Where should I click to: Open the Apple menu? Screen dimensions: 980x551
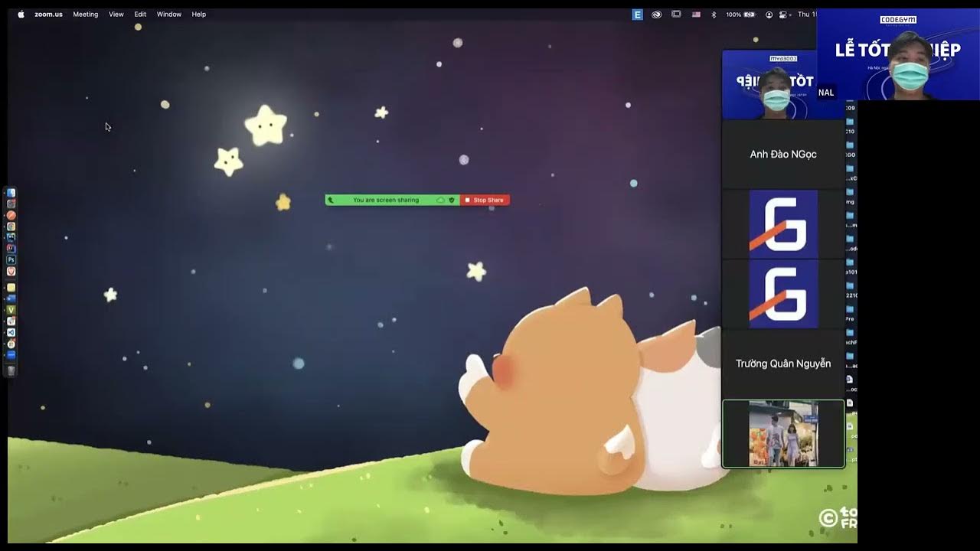point(21,14)
